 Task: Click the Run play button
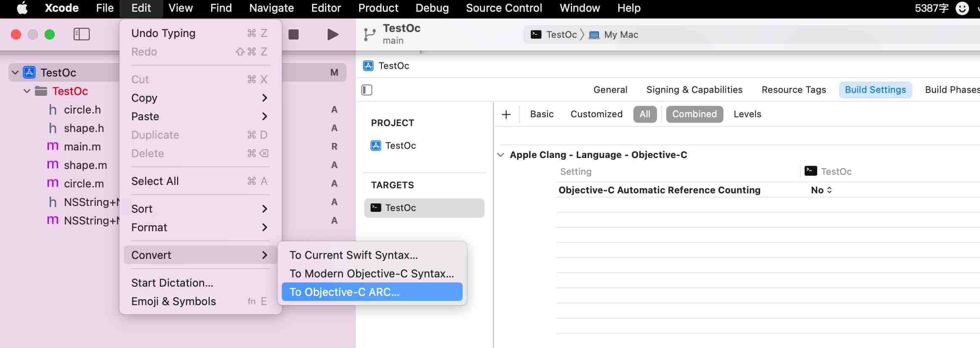pos(333,34)
